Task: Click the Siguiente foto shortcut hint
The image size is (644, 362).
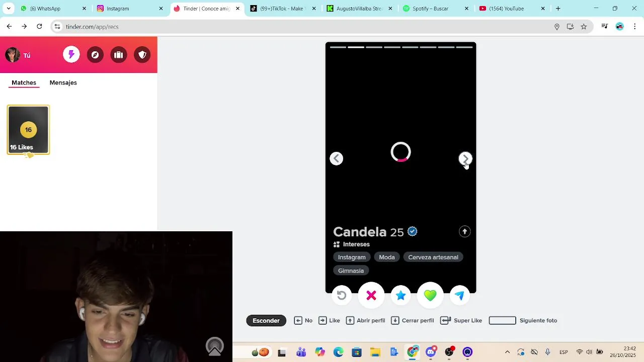Action: [x=523, y=320]
